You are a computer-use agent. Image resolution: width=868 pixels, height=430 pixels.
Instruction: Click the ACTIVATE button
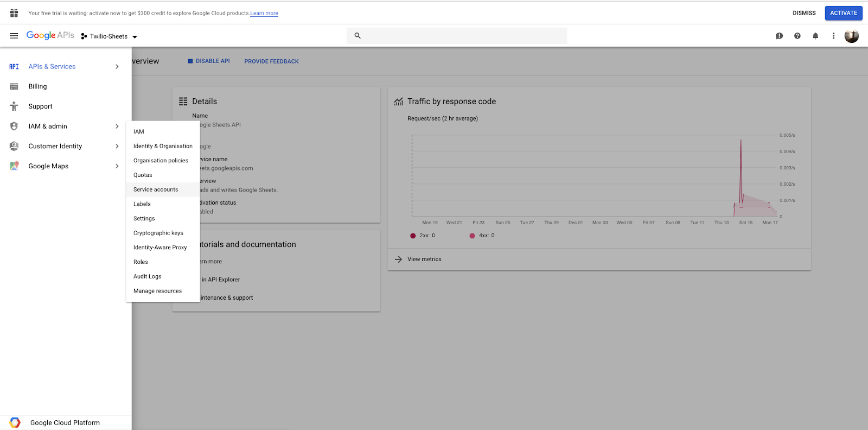[844, 13]
